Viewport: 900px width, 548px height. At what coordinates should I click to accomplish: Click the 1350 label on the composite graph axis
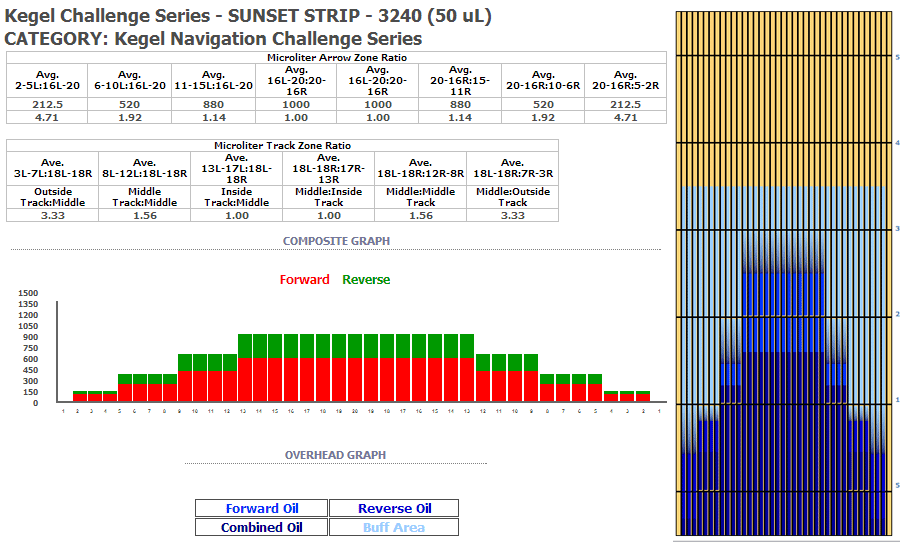coord(28,304)
